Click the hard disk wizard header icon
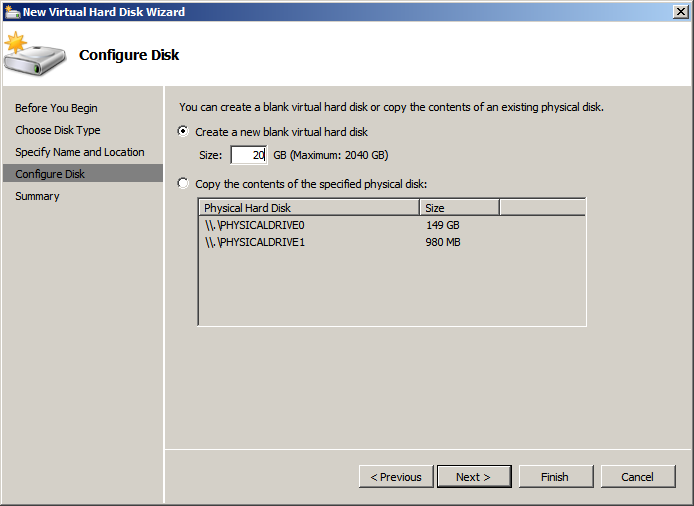 click(34, 55)
